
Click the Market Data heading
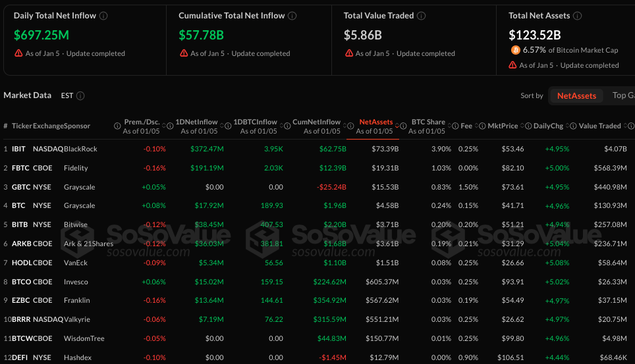tap(28, 95)
